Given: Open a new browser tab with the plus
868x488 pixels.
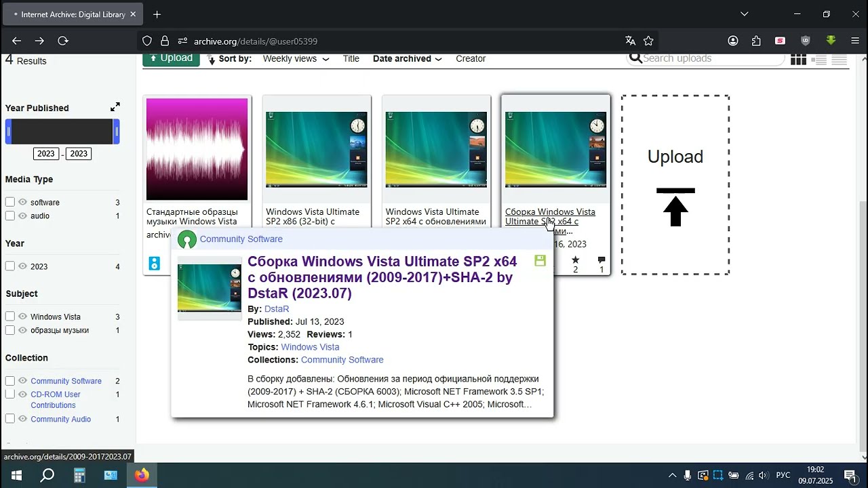Looking at the screenshot, I should coord(157,14).
